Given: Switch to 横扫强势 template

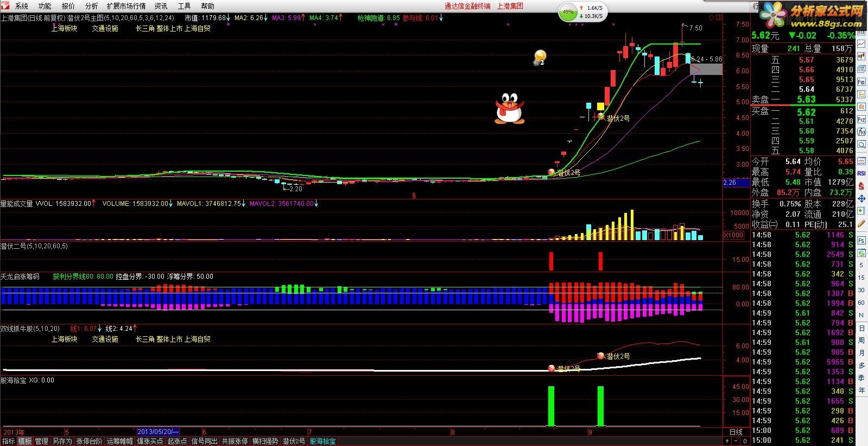Looking at the screenshot, I should tap(265, 441).
